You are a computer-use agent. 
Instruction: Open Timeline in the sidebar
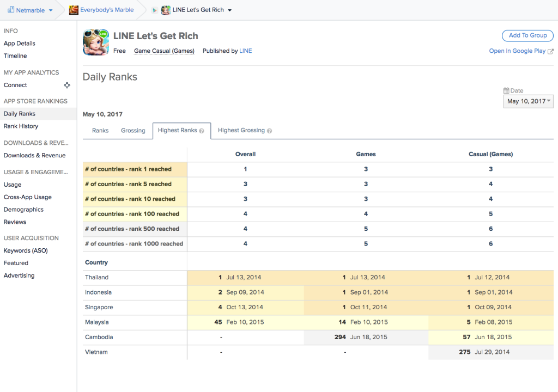point(15,56)
